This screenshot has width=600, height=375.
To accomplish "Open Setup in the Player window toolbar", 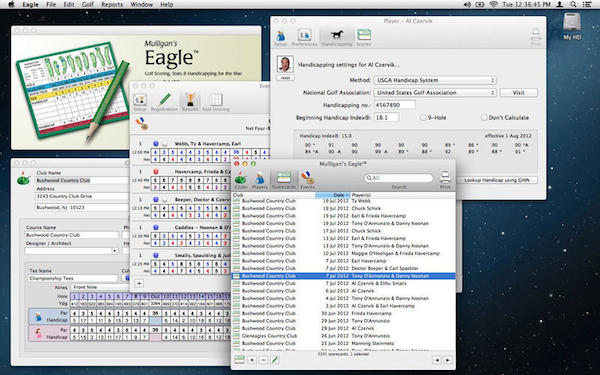I will [x=280, y=38].
